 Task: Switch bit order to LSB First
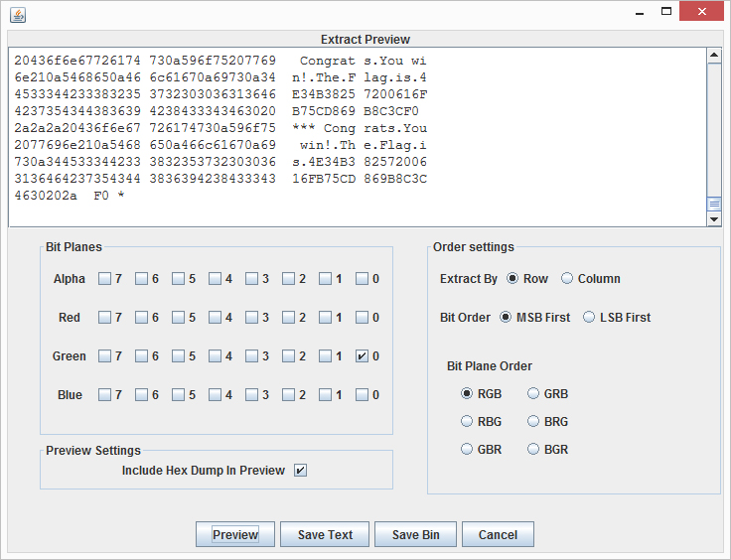(589, 318)
